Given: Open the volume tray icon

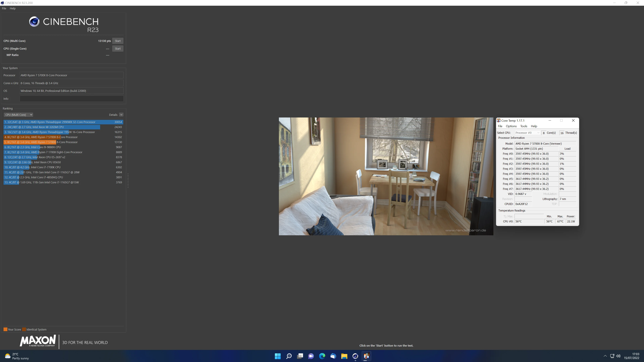Looking at the screenshot, I should (x=618, y=356).
